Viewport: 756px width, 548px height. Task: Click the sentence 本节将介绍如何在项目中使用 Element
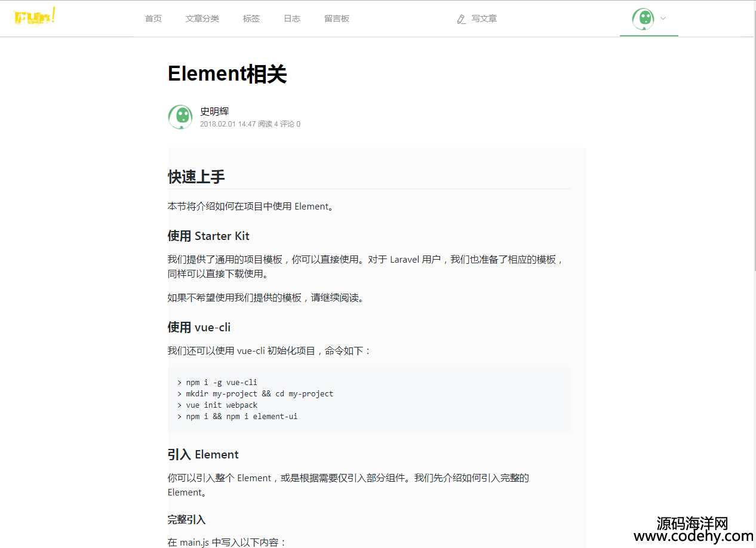coord(251,206)
